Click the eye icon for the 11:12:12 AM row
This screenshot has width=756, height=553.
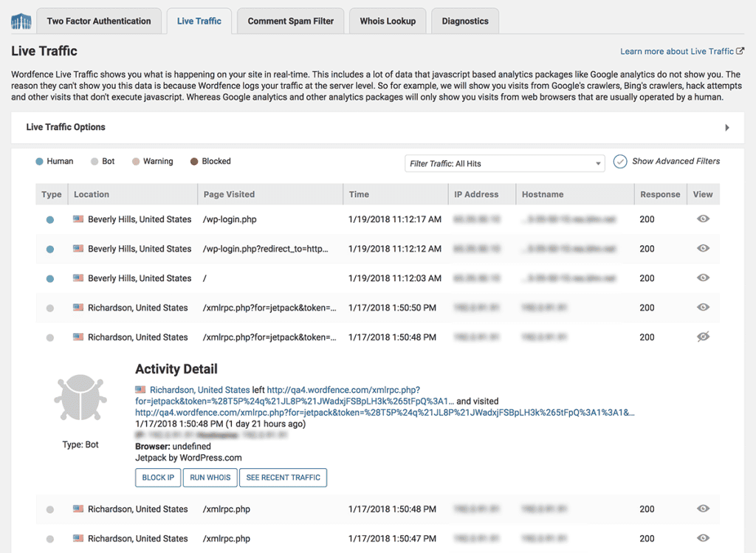click(703, 248)
